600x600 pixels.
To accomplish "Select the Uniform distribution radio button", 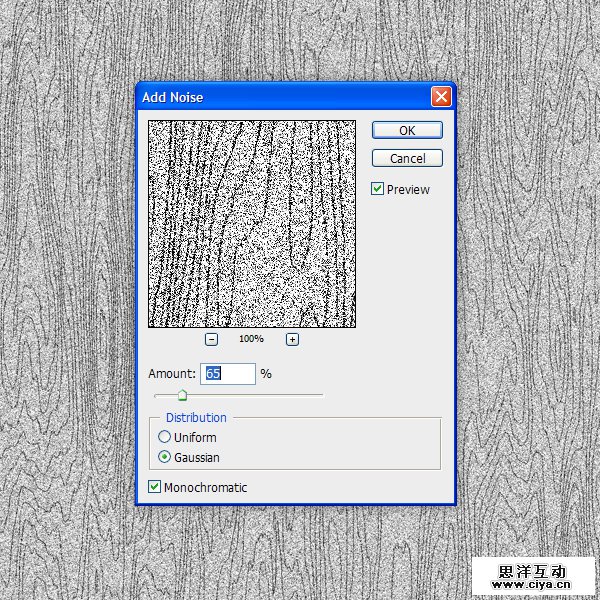I will [x=165, y=437].
